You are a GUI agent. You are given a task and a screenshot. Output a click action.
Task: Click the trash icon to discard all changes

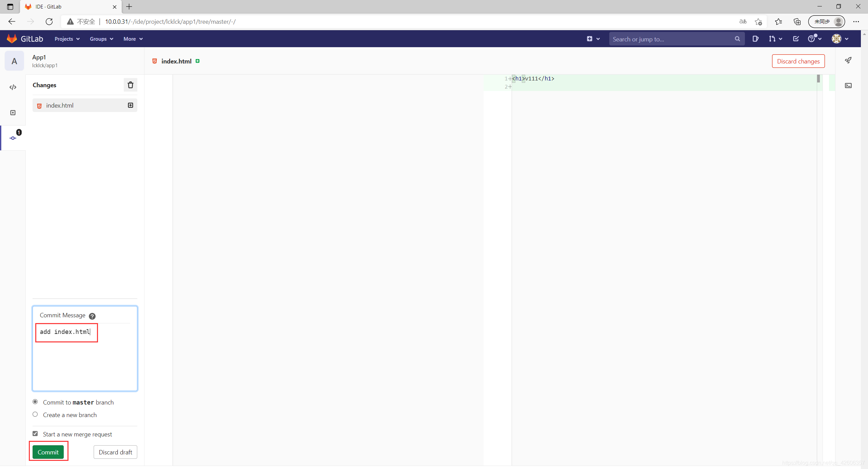tap(130, 85)
